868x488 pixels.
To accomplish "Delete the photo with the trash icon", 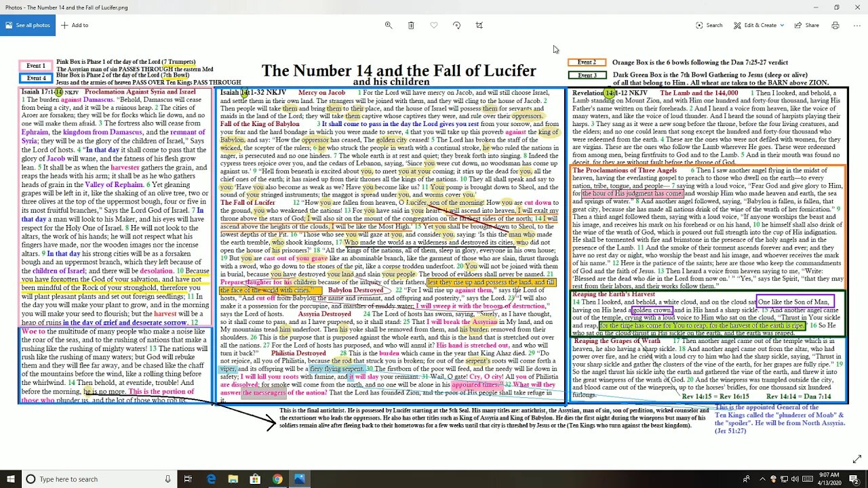I will point(411,25).
